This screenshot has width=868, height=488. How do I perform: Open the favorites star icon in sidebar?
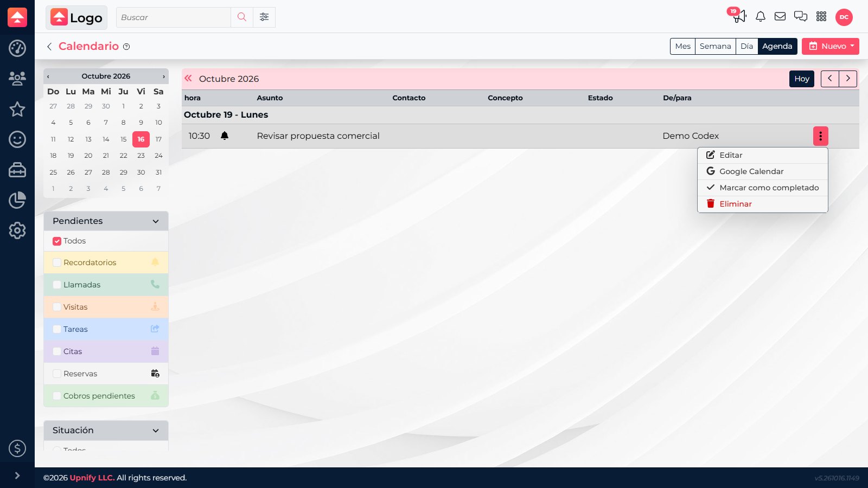[x=17, y=109]
